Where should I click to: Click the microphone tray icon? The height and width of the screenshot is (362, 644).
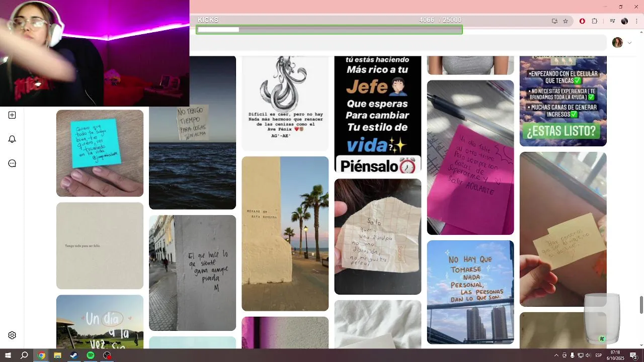click(x=573, y=355)
